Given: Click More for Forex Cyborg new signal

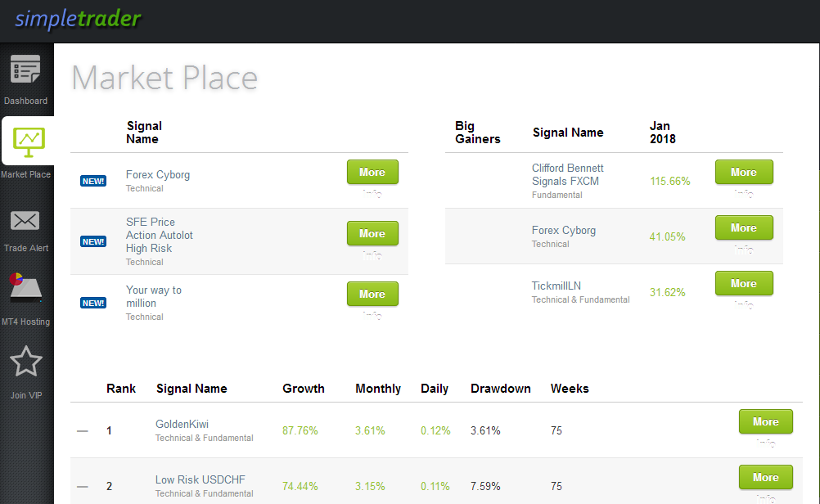Looking at the screenshot, I should point(372,172).
